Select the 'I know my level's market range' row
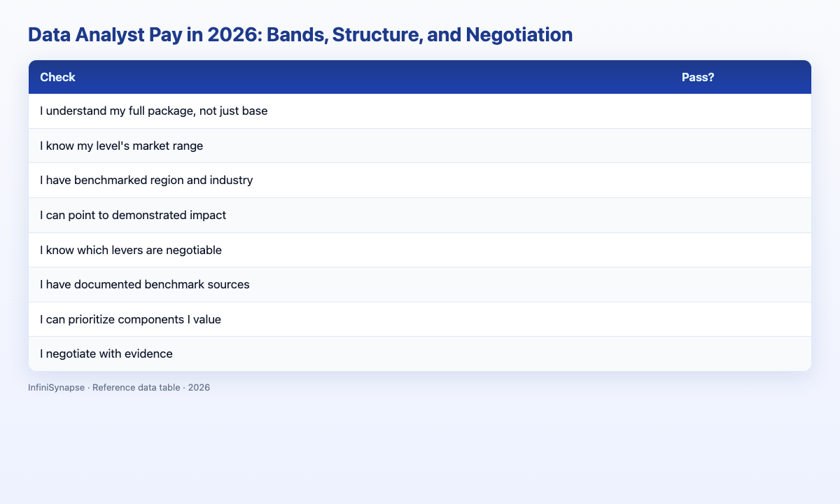Image resolution: width=840 pixels, height=504 pixels. 420,146
